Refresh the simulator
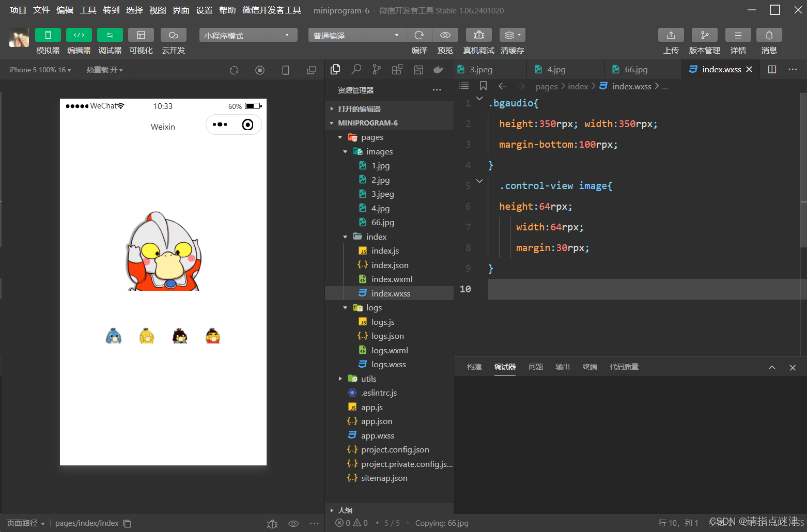This screenshot has width=807, height=532. click(x=234, y=70)
